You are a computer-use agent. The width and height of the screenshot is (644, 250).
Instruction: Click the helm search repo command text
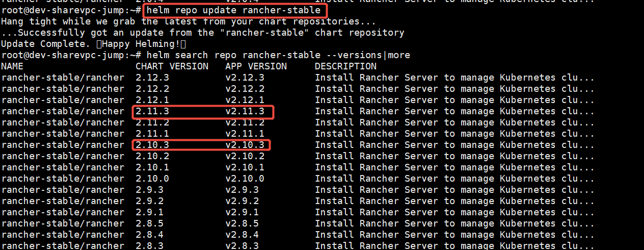278,55
